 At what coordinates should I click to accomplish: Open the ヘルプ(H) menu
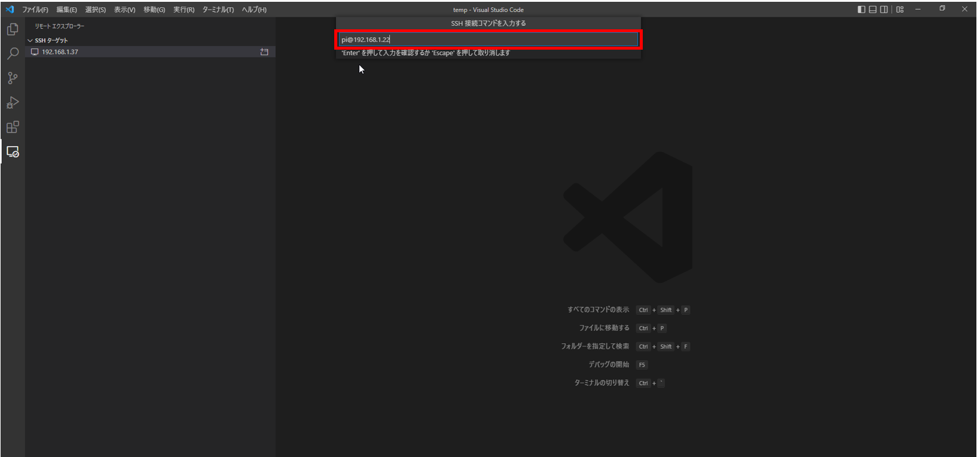point(254,10)
